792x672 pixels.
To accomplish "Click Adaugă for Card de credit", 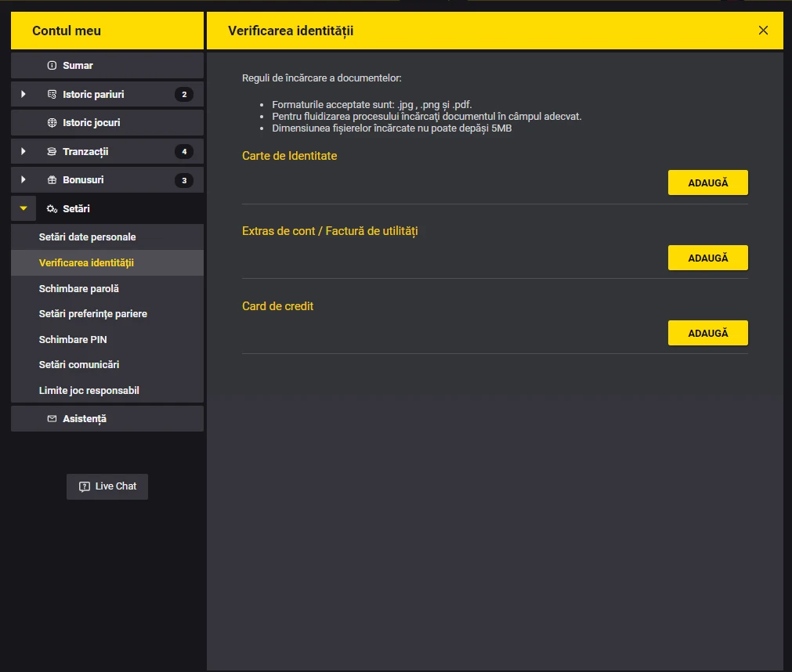I will [707, 333].
